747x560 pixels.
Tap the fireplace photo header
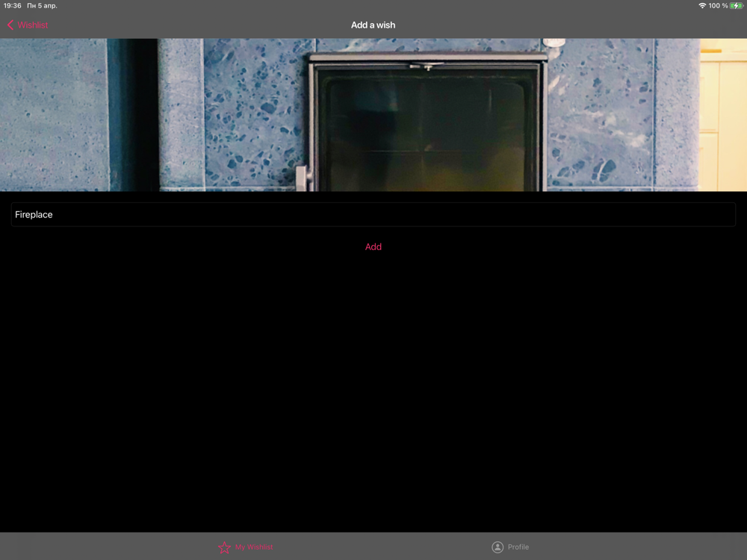pos(373,115)
